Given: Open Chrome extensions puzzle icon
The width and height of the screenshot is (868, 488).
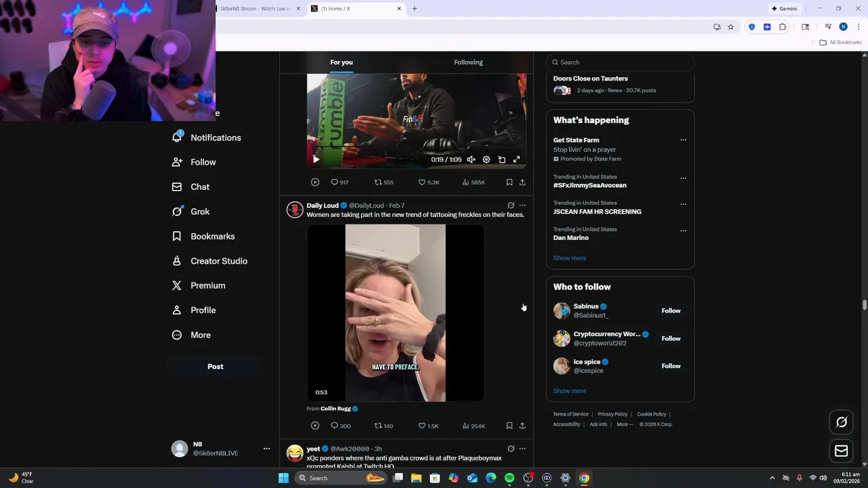Looking at the screenshot, I should [783, 27].
